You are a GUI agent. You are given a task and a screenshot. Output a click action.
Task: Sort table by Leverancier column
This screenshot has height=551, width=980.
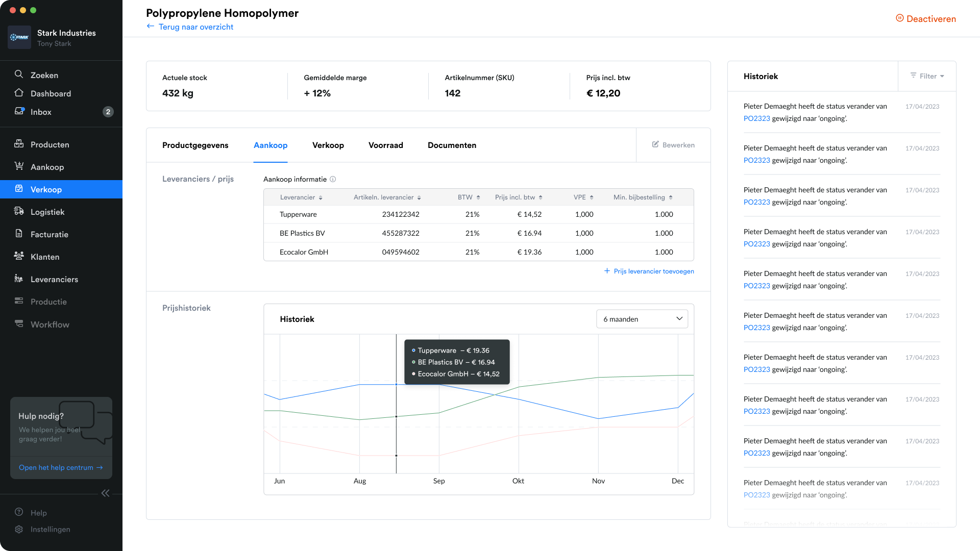[x=321, y=197]
